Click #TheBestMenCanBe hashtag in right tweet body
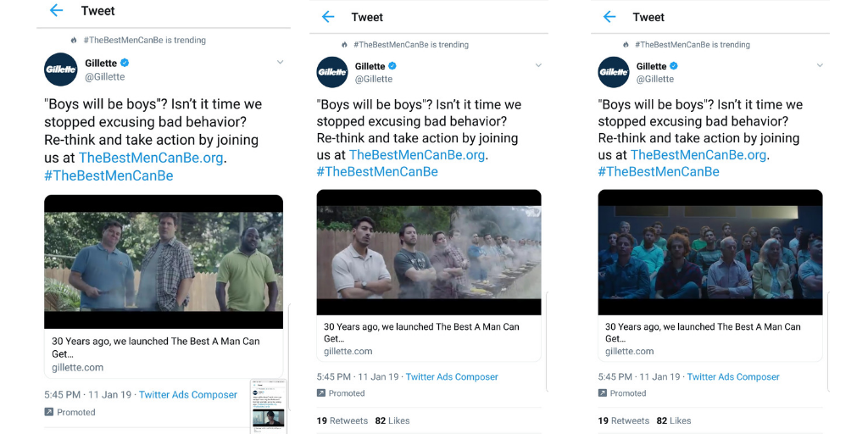This screenshot has width=868, height=434. [658, 171]
